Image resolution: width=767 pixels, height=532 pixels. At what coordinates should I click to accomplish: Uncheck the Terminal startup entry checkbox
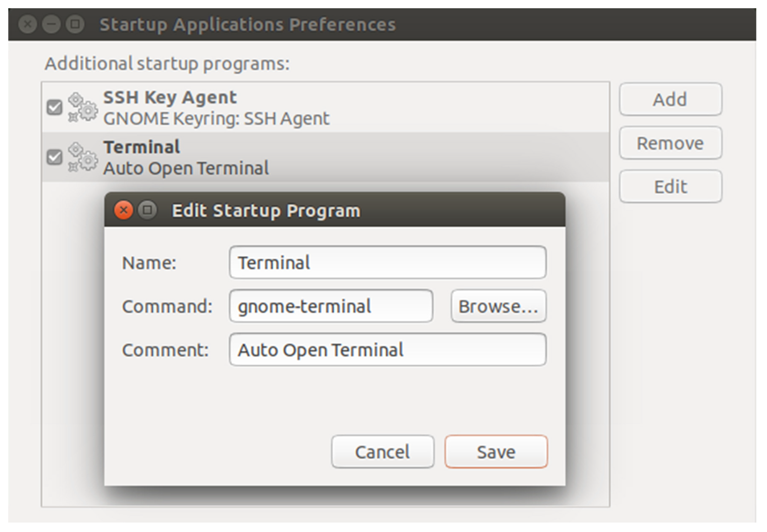[x=54, y=157]
